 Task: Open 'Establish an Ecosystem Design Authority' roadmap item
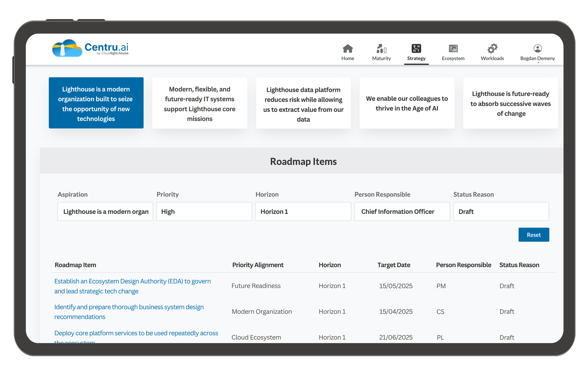[x=132, y=286]
